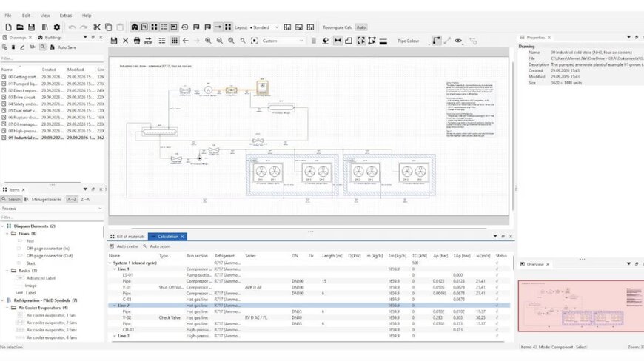The image size is (644, 361).
Task: Open the Layout Standard dropdown
Action: [x=264, y=27]
